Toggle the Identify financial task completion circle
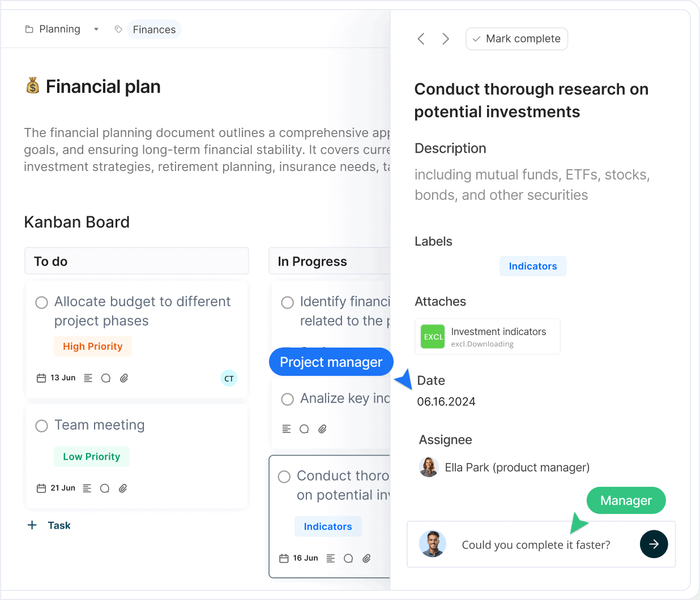This screenshot has height=600, width=700. coord(287,303)
